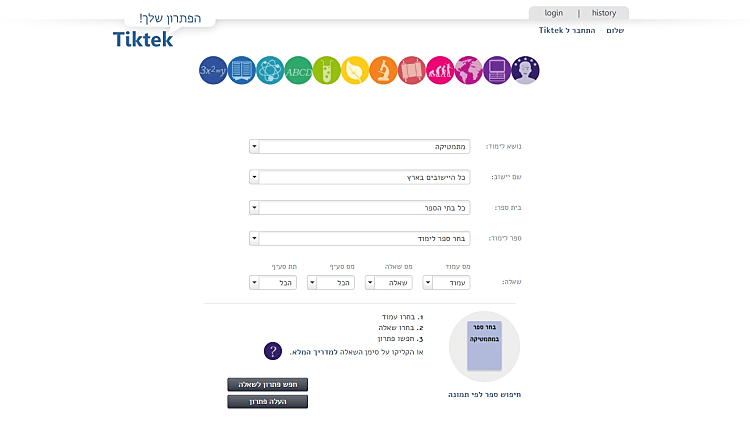The width and height of the screenshot is (750, 422).
Task: Choose the yellow leaf biology icon
Action: 355,70
